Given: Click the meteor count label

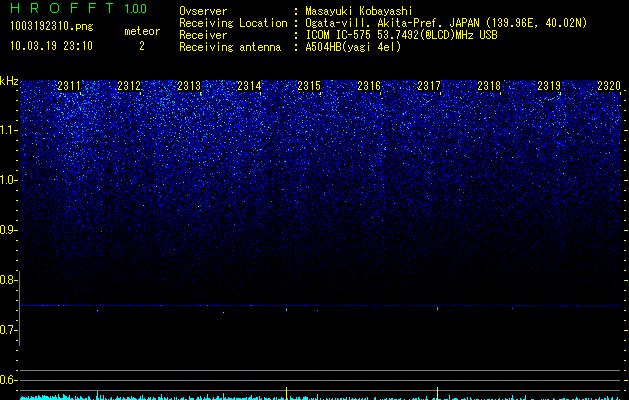Looking at the screenshot, I should tap(142, 31).
